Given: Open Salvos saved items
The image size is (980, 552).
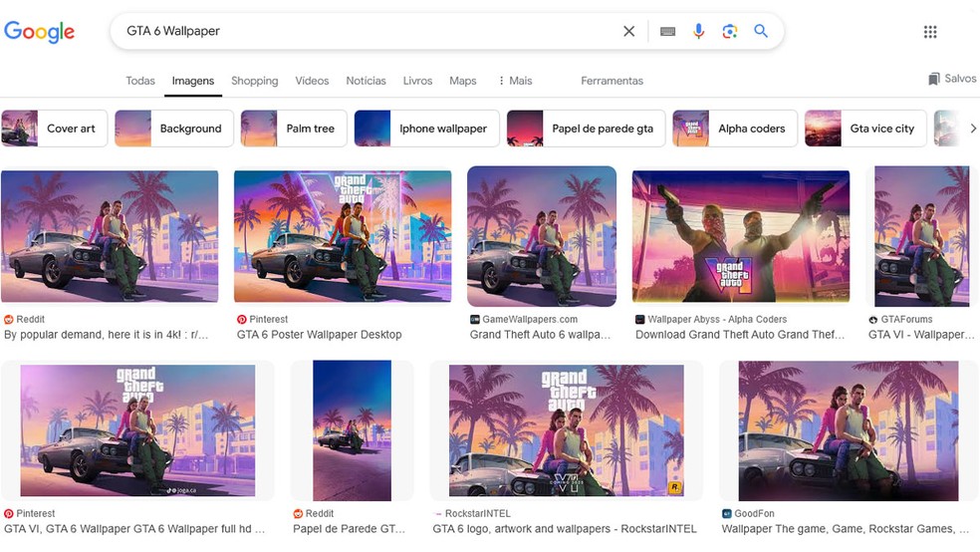Looking at the screenshot, I should point(952,78).
